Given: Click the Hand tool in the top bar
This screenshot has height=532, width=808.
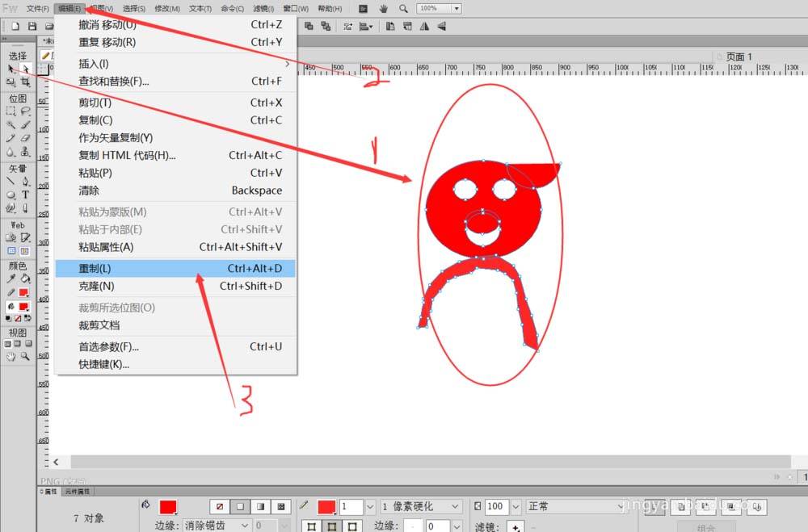Looking at the screenshot, I should [x=383, y=8].
